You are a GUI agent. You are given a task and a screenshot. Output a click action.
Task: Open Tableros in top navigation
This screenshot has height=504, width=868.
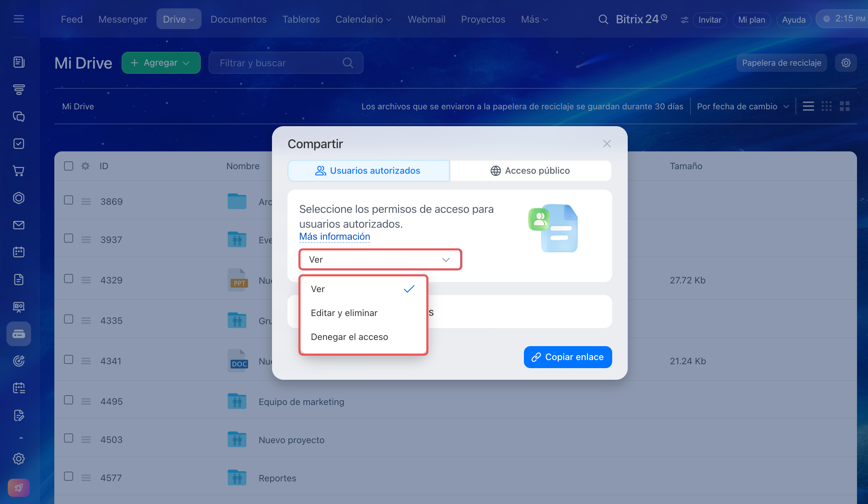point(301,19)
